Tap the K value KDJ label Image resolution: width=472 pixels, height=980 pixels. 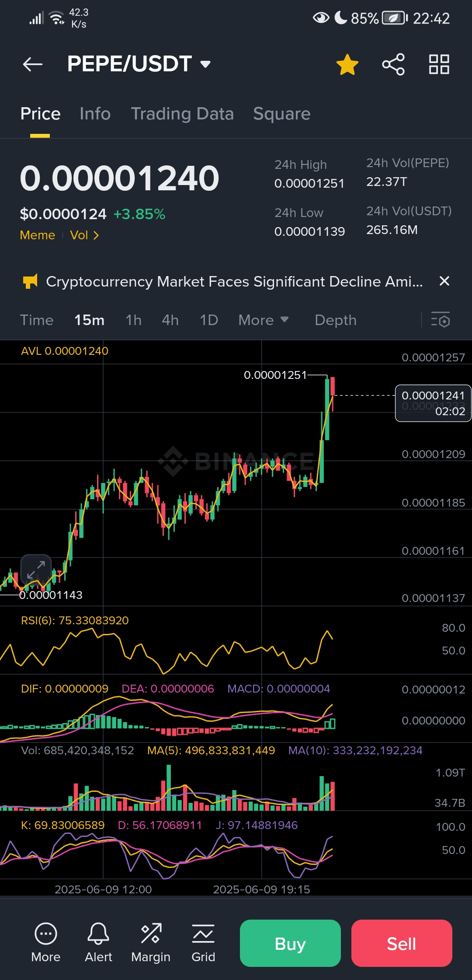pyautogui.click(x=63, y=825)
